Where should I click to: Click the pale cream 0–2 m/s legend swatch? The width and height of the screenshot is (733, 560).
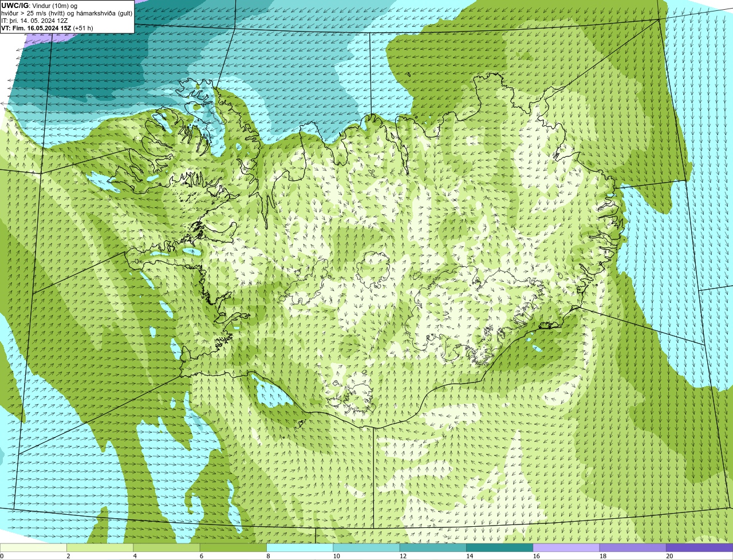pyautogui.click(x=33, y=547)
